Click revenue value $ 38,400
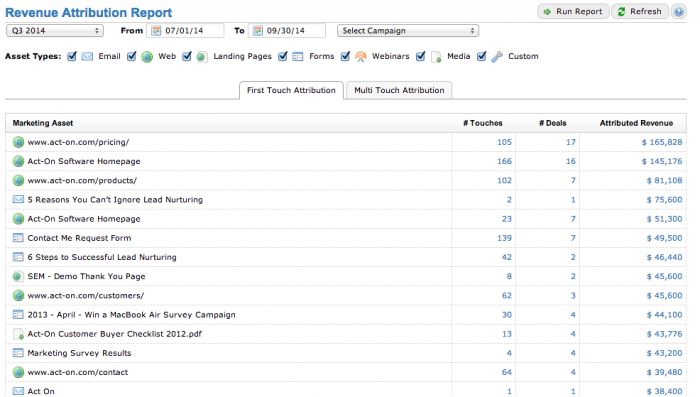Screen dimensions: 700x397 664,391
